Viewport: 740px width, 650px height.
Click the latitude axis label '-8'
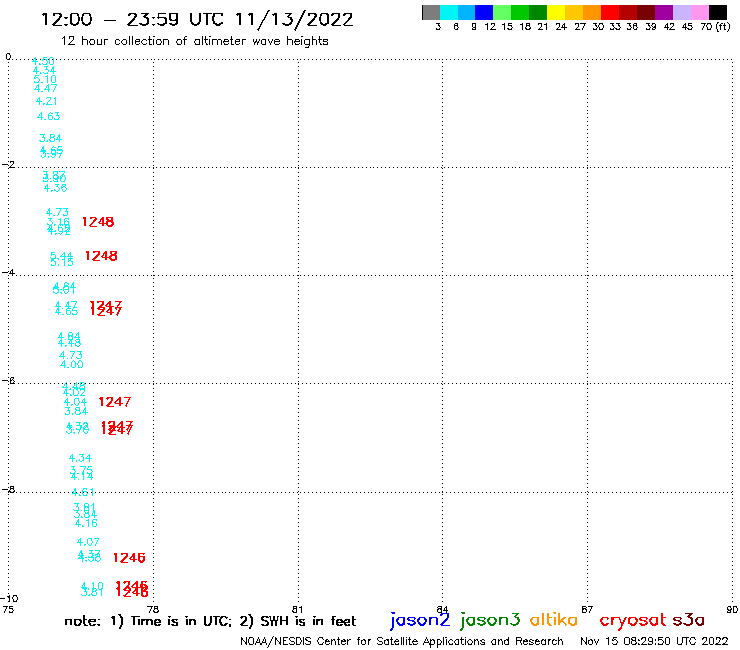tap(8, 490)
